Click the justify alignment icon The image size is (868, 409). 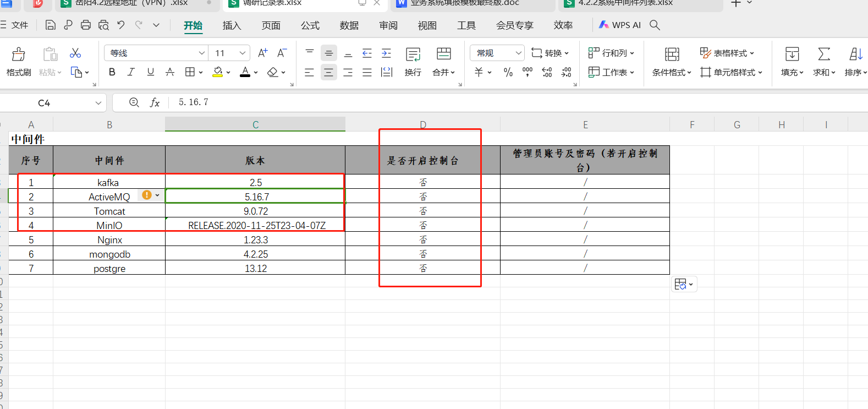(367, 72)
